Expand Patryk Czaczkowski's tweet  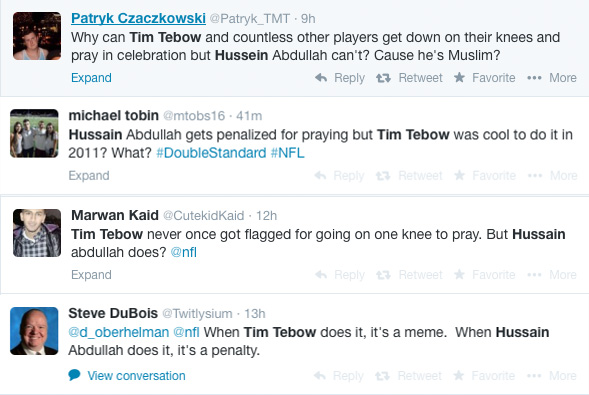click(91, 78)
